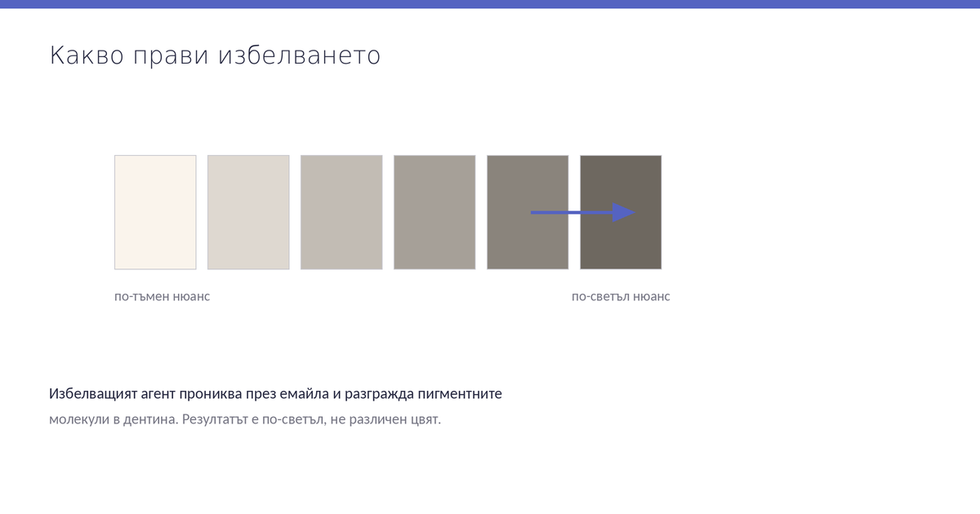Select the darkest brown-gray swatch
Image resolution: width=980 pixels, height=514 pixels.
pyautogui.click(x=621, y=212)
